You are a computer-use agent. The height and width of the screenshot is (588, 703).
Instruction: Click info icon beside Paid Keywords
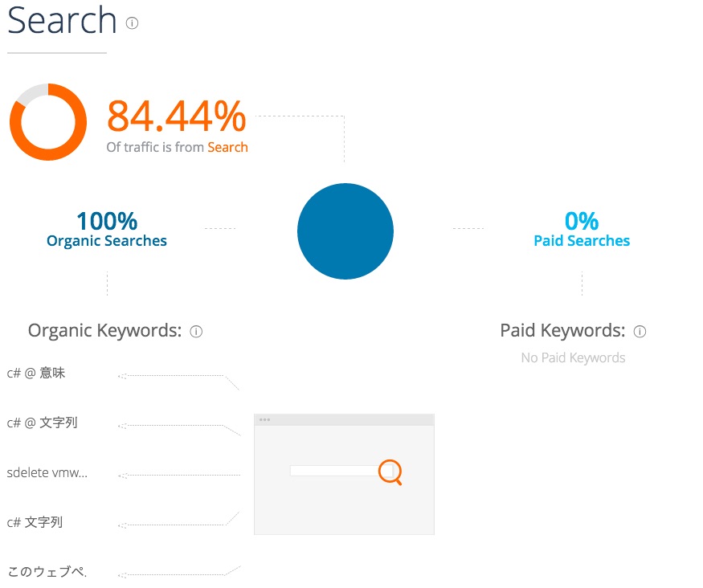point(640,332)
